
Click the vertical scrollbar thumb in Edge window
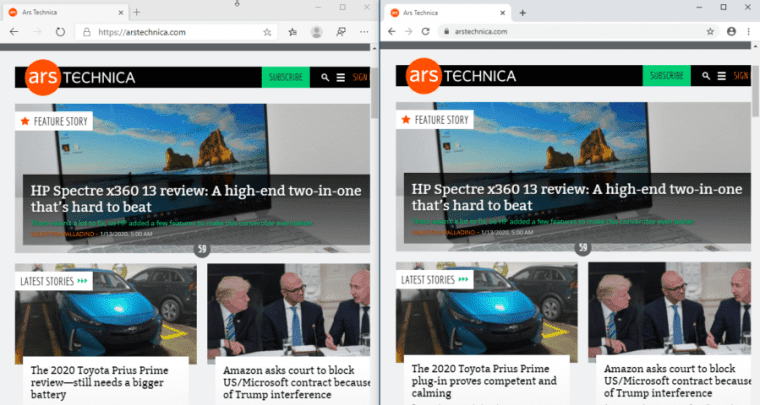(x=374, y=94)
